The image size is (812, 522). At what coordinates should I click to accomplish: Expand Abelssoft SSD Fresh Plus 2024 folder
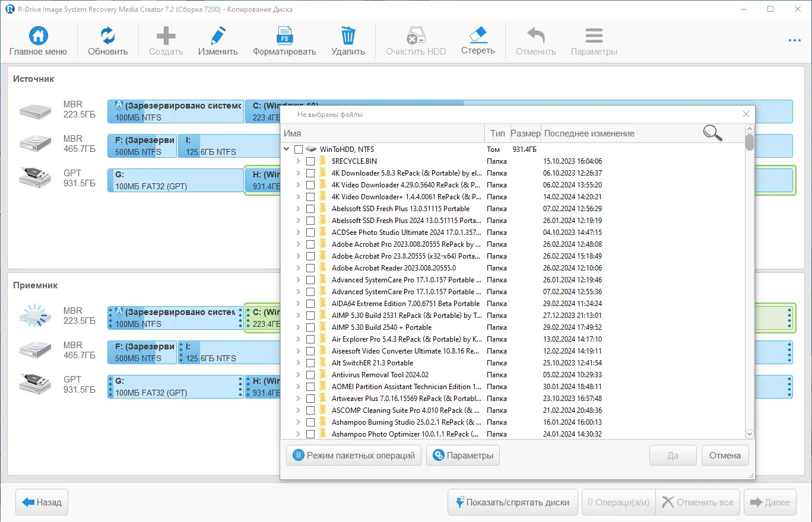pos(298,221)
